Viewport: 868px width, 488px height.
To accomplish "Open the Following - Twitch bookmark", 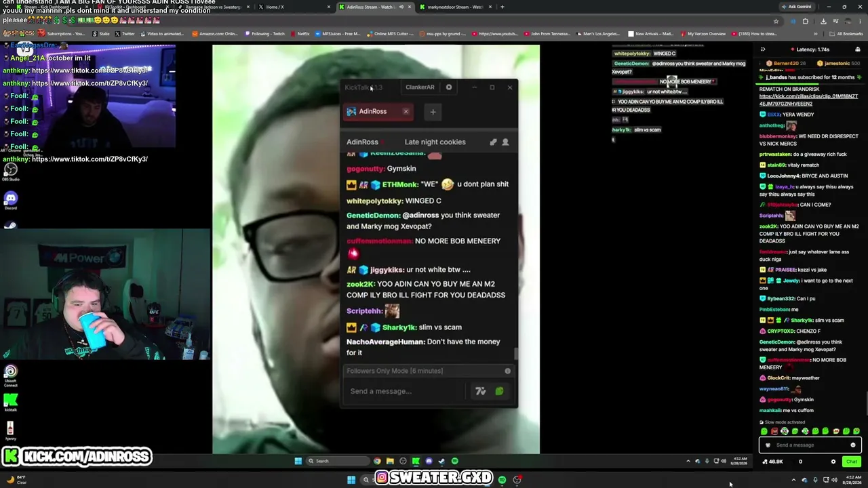I will 265,34.
